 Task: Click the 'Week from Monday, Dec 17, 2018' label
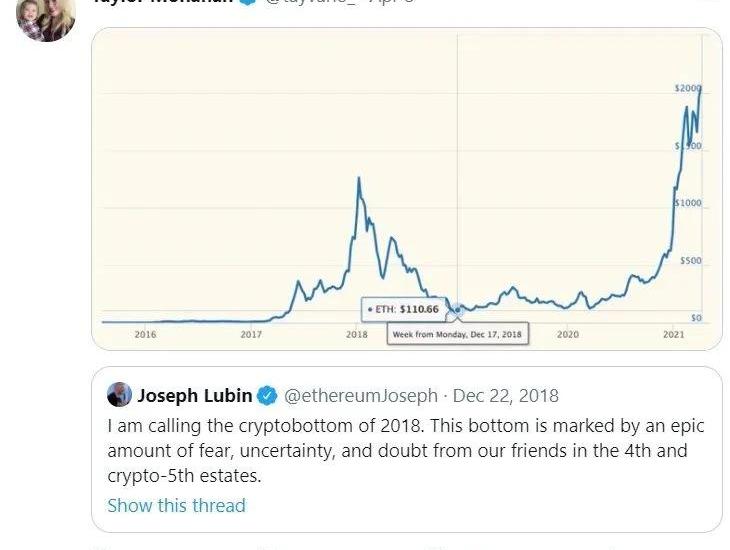point(457,334)
